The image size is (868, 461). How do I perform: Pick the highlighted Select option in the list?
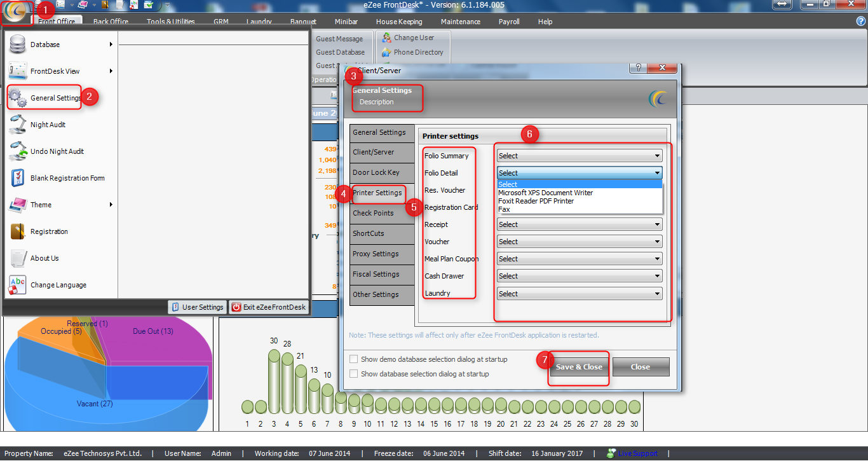click(x=580, y=184)
